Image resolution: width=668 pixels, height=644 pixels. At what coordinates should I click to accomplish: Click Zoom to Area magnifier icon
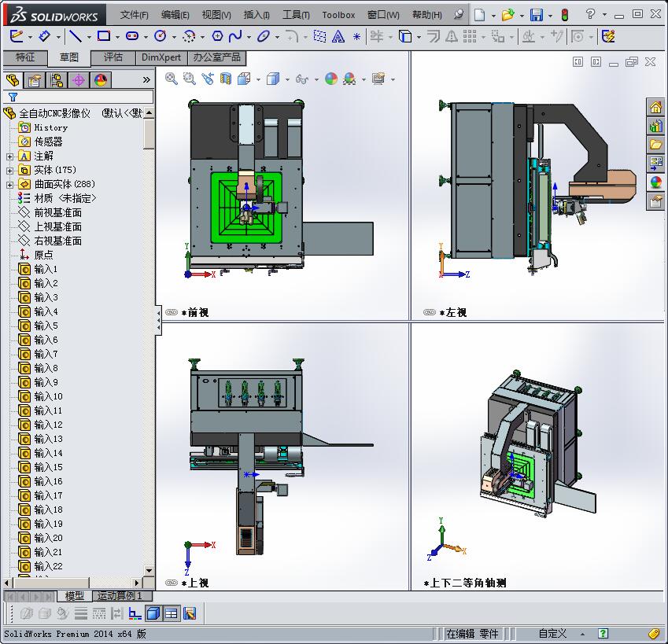(x=189, y=79)
